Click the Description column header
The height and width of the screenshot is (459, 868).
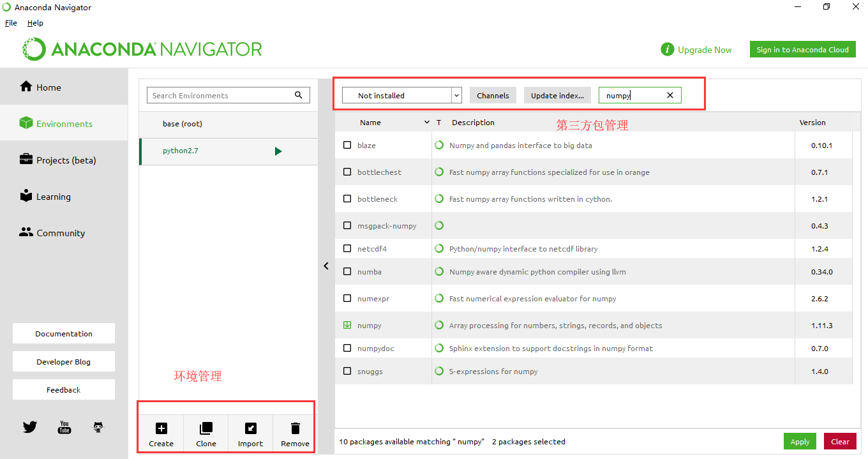[473, 122]
